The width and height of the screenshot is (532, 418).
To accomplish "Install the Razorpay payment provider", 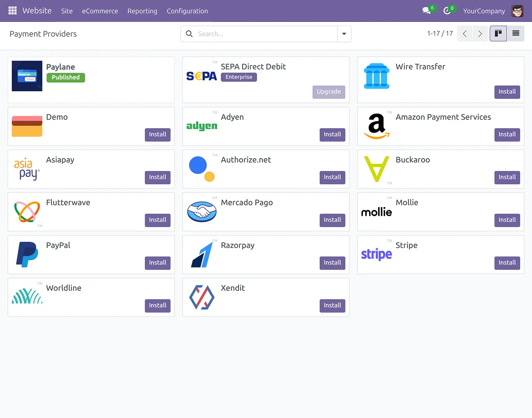I will [x=332, y=263].
